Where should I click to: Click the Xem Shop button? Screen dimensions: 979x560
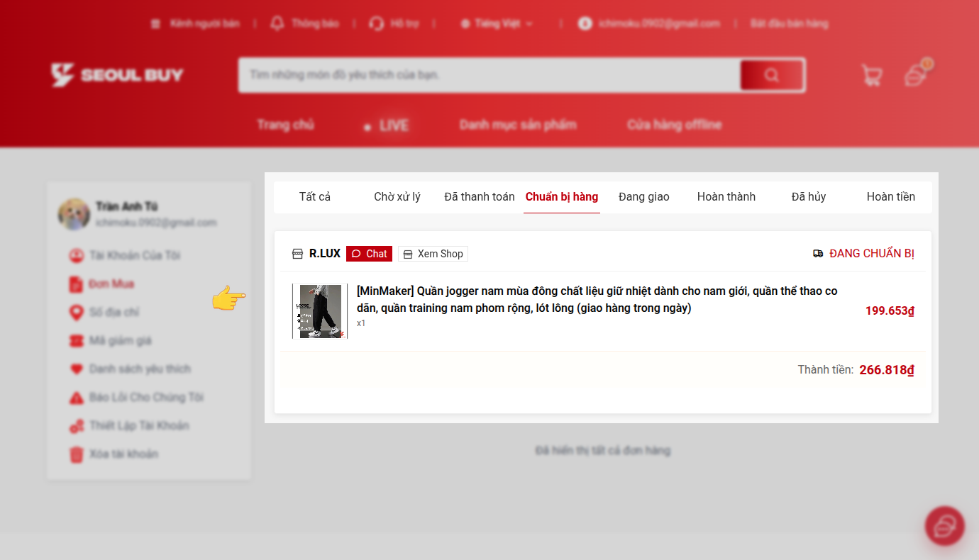pyautogui.click(x=433, y=254)
